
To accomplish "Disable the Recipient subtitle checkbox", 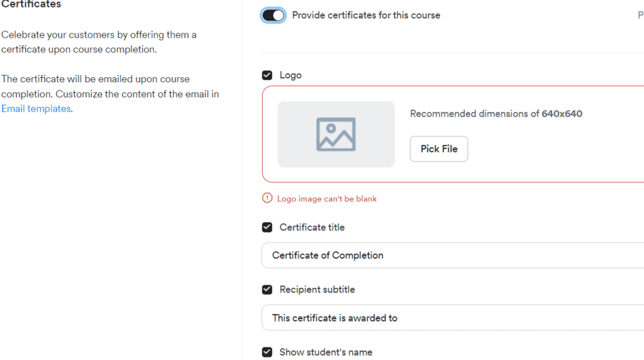I will click(x=267, y=290).
